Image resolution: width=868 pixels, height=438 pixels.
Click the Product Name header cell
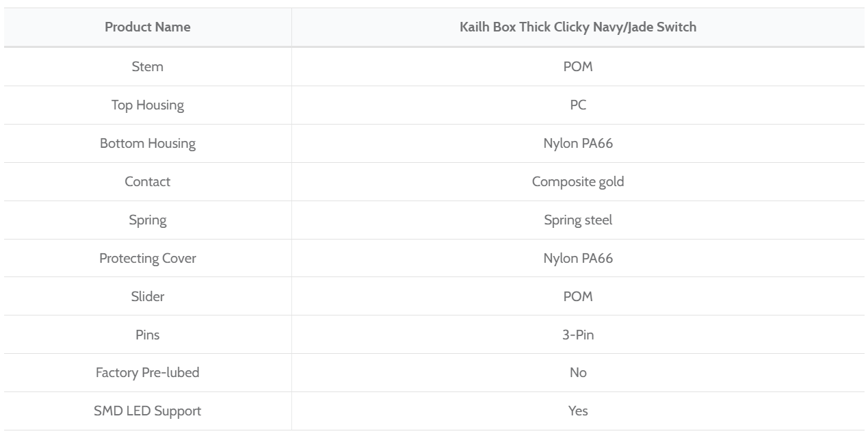point(148,27)
